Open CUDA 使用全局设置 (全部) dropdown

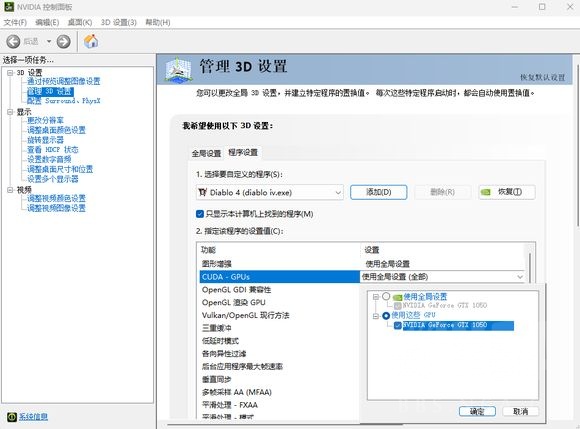pos(442,277)
